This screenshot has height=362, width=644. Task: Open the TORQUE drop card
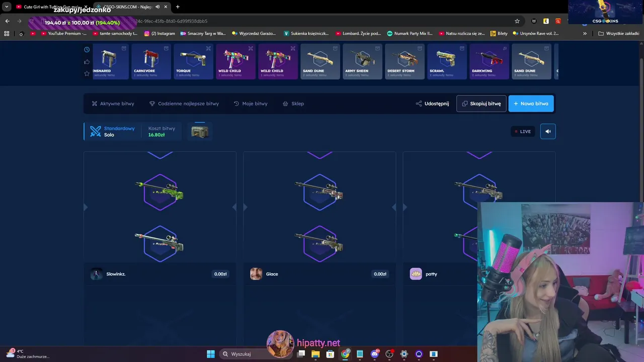(x=194, y=61)
